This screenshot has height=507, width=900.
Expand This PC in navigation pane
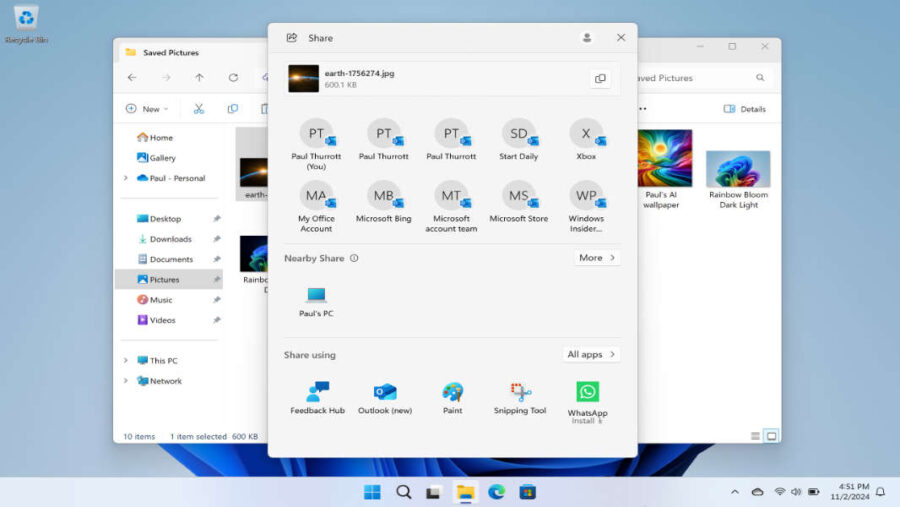tap(126, 361)
